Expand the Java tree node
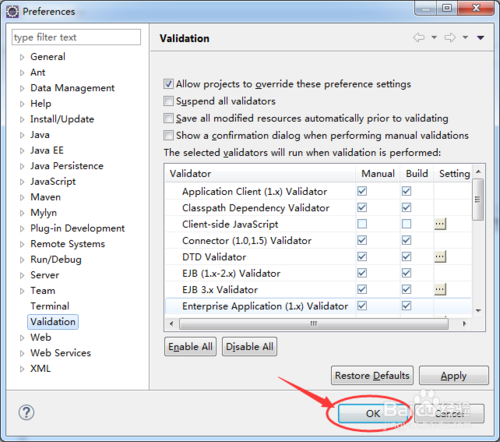The height and width of the screenshot is (442, 500). (x=22, y=135)
